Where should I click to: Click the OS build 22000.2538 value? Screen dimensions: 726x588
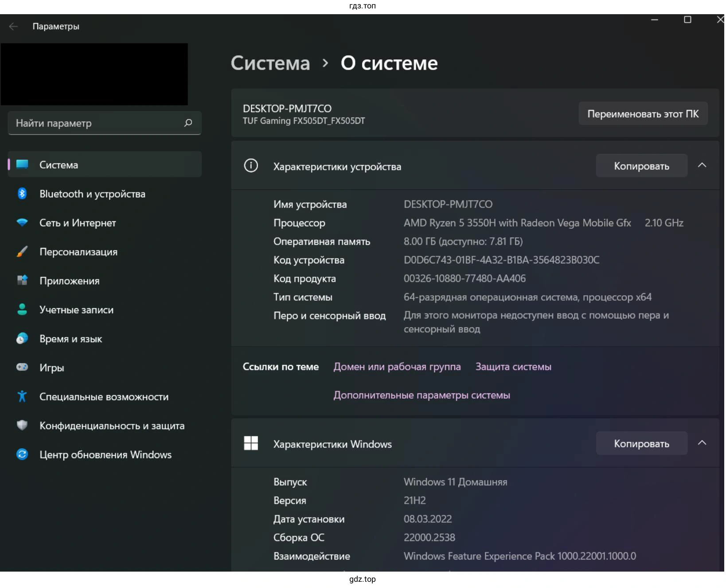pyautogui.click(x=429, y=537)
